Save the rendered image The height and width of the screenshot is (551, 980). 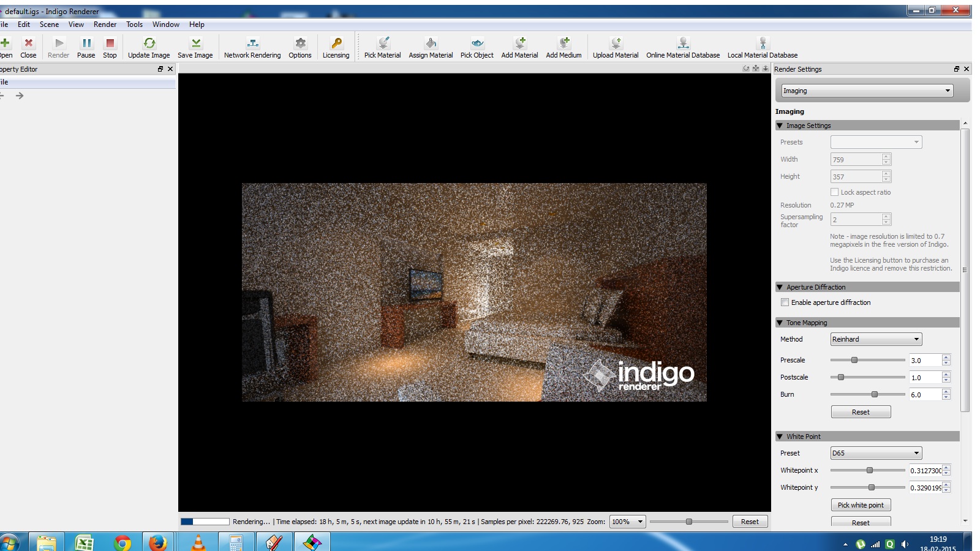[195, 48]
